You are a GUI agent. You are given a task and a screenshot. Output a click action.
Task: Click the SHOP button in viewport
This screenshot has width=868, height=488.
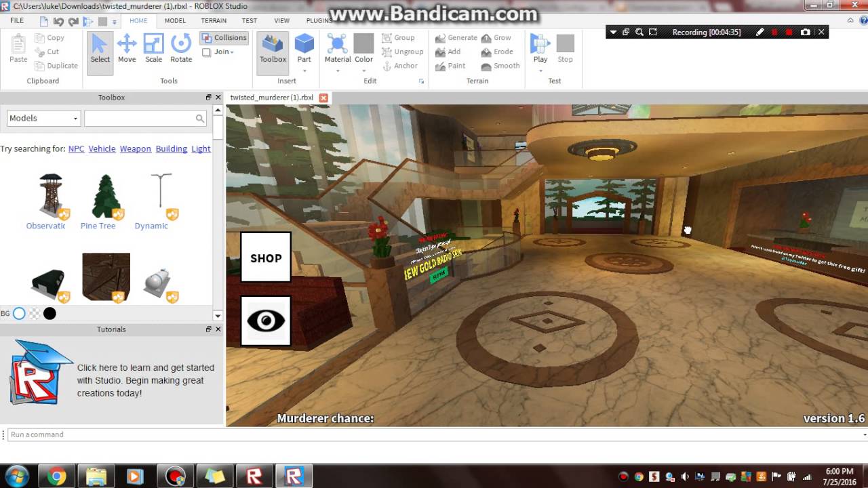266,258
